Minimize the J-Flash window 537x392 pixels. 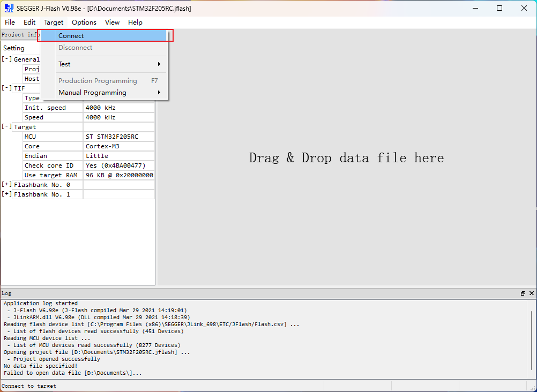pyautogui.click(x=475, y=8)
